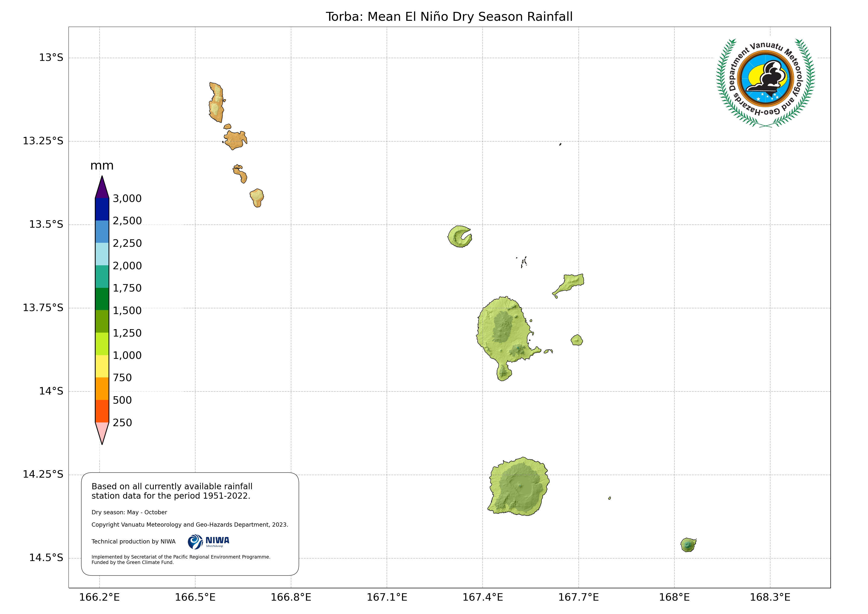Click the 1,500 colorbar tick label

(x=127, y=310)
